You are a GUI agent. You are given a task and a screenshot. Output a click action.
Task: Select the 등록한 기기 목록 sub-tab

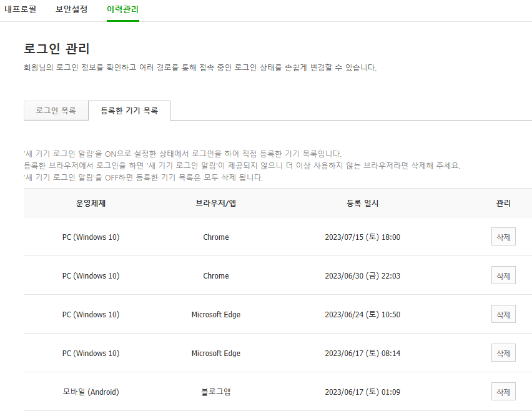pyautogui.click(x=129, y=111)
